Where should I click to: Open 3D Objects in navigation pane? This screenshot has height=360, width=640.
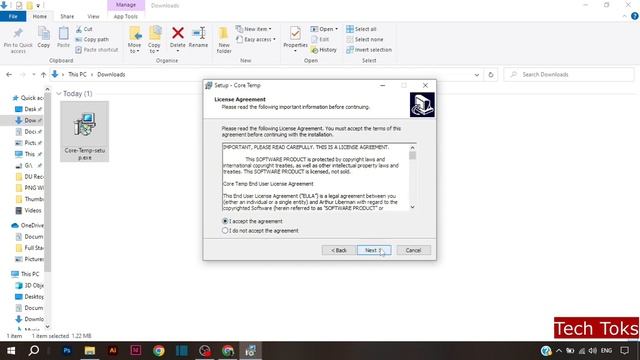click(x=29, y=285)
